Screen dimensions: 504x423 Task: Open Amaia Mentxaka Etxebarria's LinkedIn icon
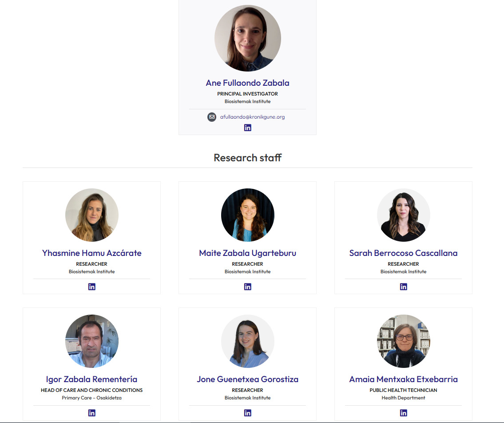click(403, 413)
